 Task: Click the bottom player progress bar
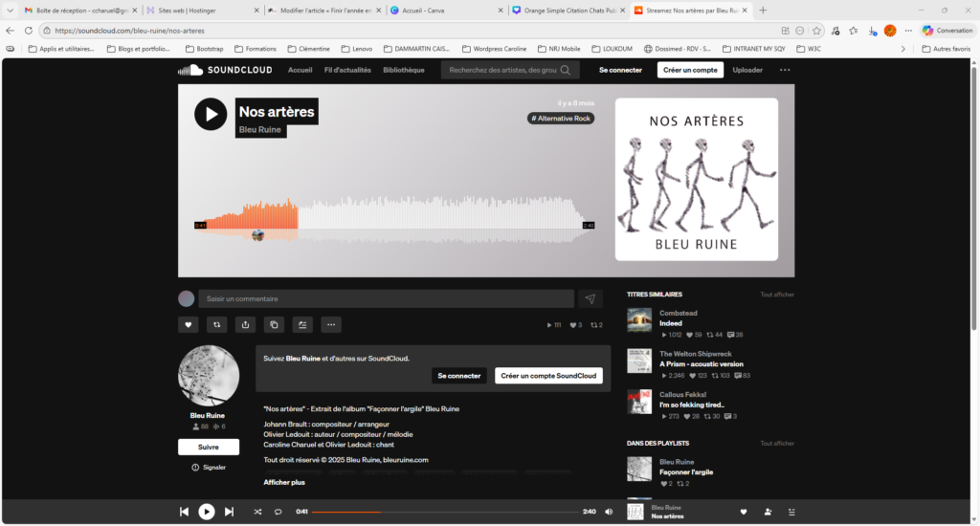click(x=446, y=512)
